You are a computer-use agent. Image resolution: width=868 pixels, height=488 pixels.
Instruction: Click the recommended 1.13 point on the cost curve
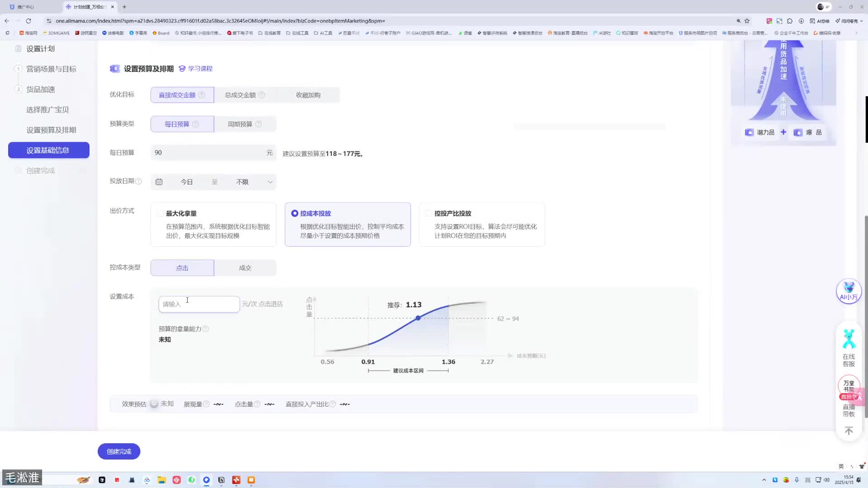(x=418, y=318)
